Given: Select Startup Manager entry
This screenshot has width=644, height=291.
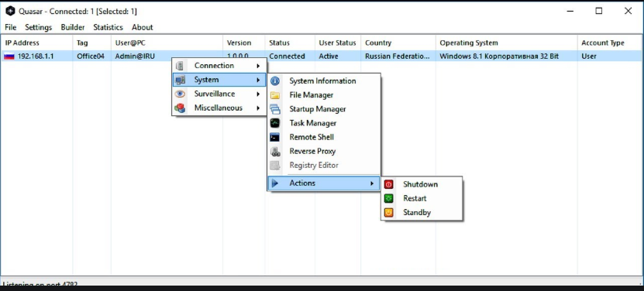Looking at the screenshot, I should click(324, 109).
